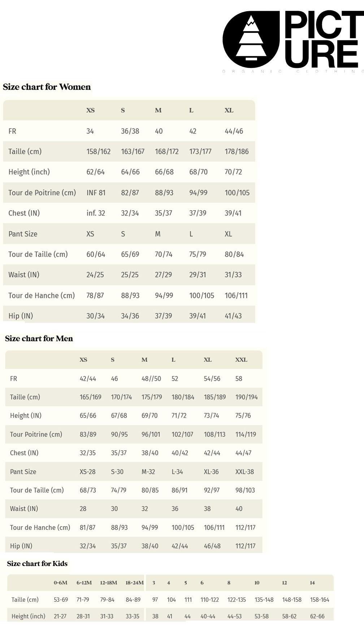Click the XL column header in Women chart

click(229, 110)
